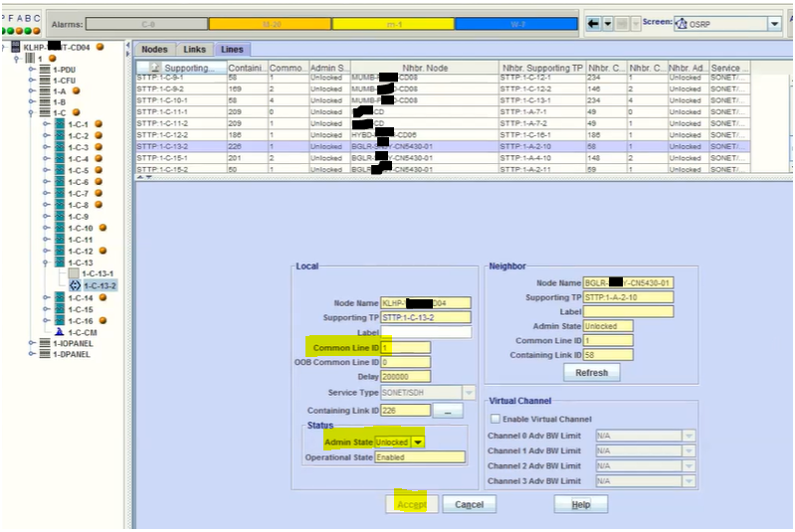
Task: Select table row STTP:1-C-12-2
Action: [x=443, y=135]
